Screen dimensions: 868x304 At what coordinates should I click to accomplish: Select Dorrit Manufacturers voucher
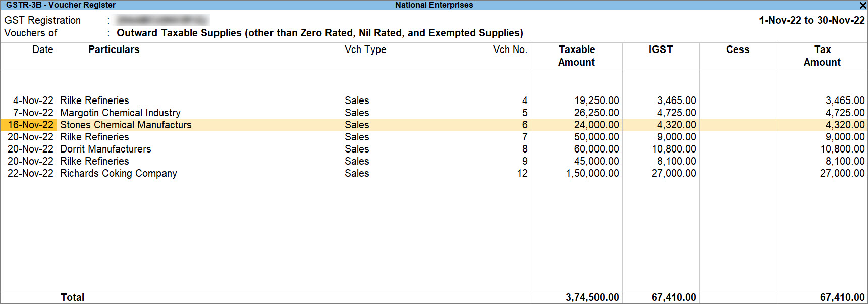[434, 149]
